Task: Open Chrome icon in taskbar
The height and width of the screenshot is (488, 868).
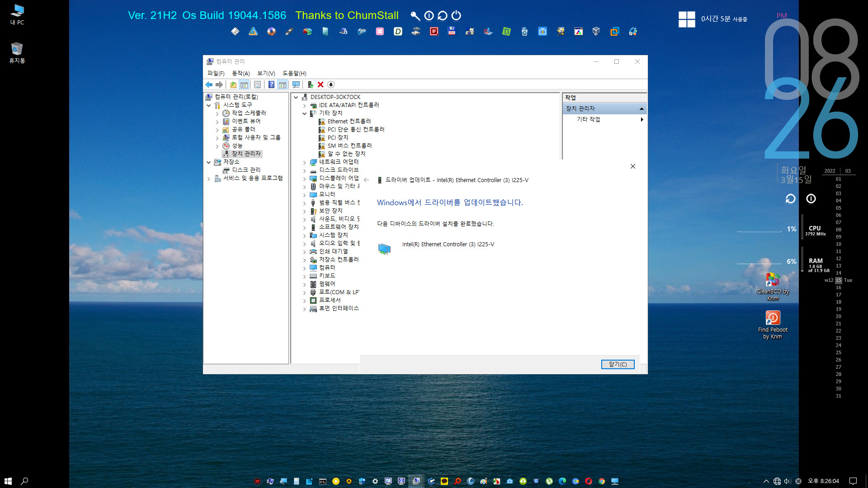Action: pos(602,481)
